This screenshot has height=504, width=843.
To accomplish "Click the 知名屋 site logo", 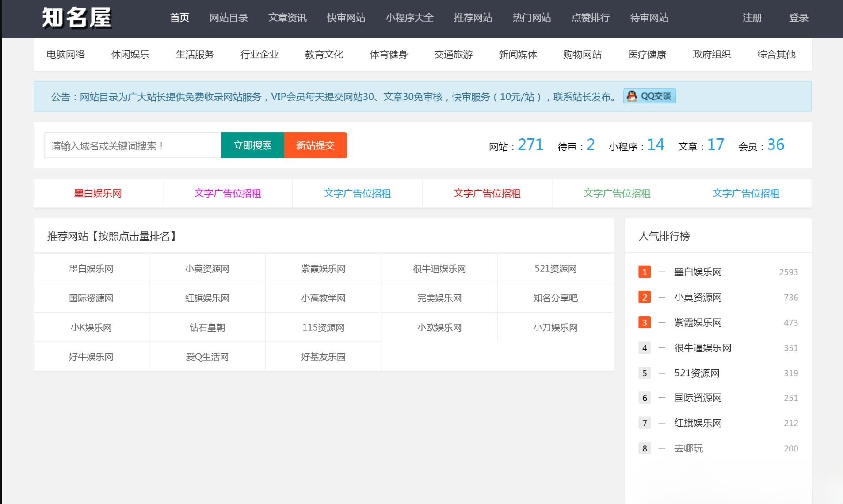I will click(76, 18).
